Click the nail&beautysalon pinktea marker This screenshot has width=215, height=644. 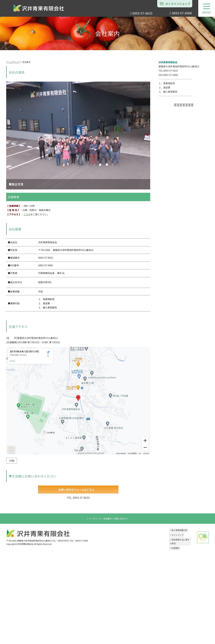click(92, 373)
